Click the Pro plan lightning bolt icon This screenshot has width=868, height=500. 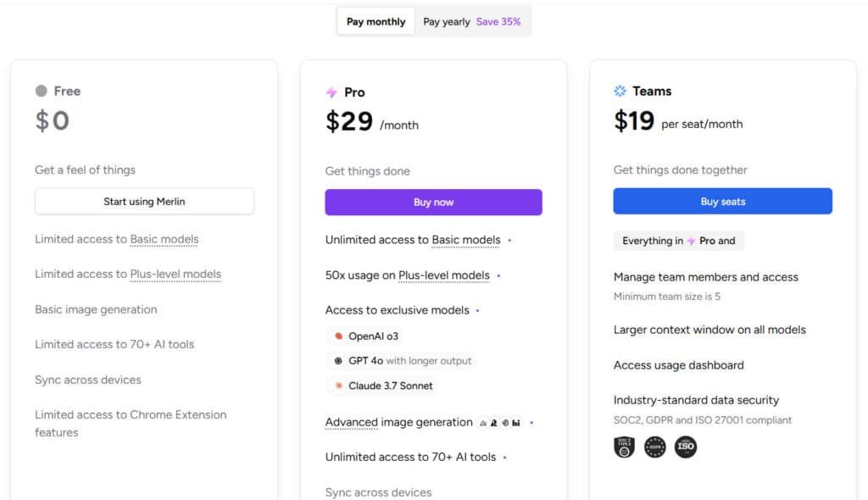tap(331, 92)
